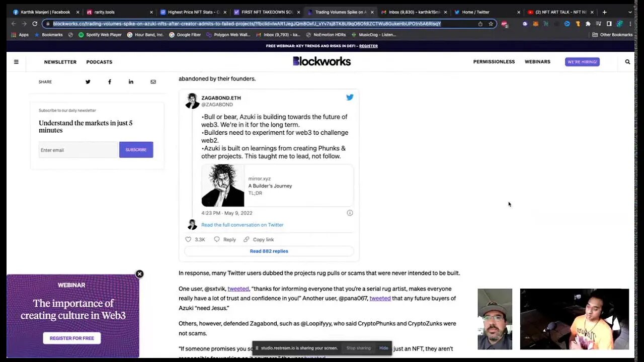The image size is (644, 362).
Task: Open mirror.xyz A Builder's Journey card
Action: click(277, 186)
